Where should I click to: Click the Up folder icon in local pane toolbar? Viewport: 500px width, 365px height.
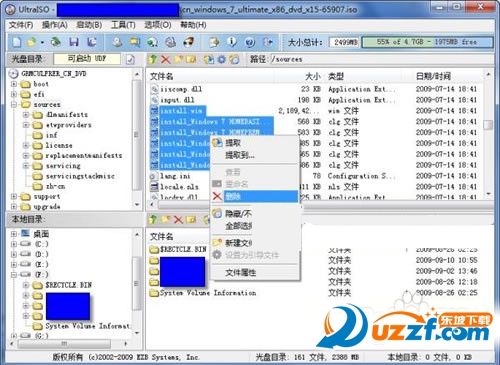tap(153, 219)
